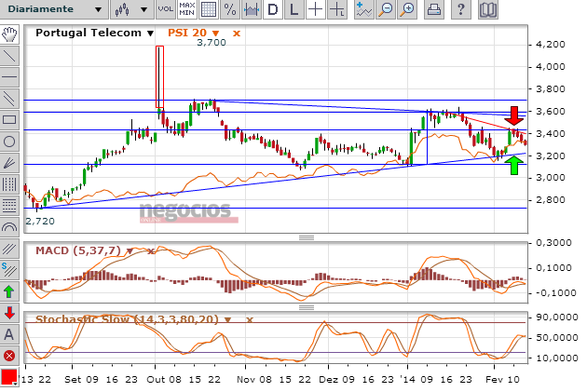Zoom in using the plus magnifier
The image size is (587, 392).
tap(407, 9)
